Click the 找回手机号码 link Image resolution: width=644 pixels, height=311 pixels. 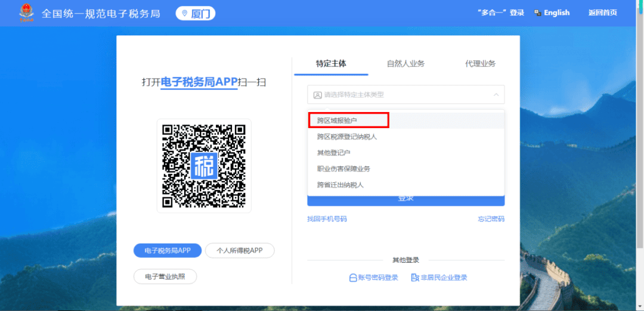(327, 219)
